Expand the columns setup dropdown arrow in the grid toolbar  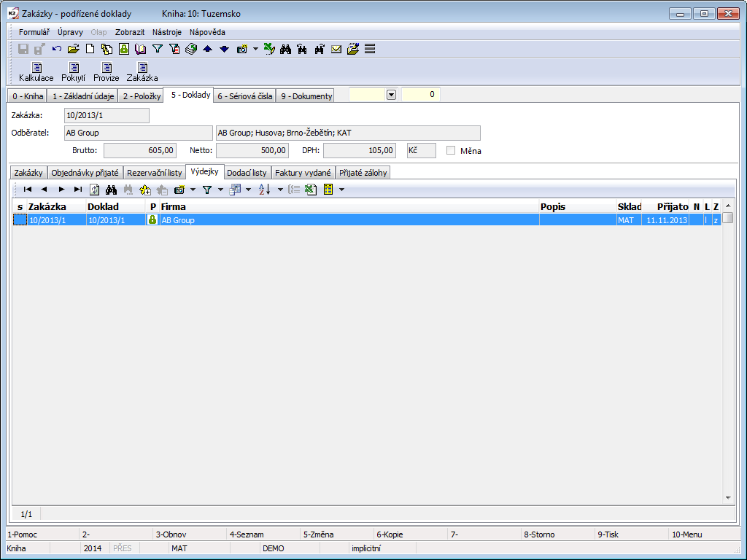248,190
